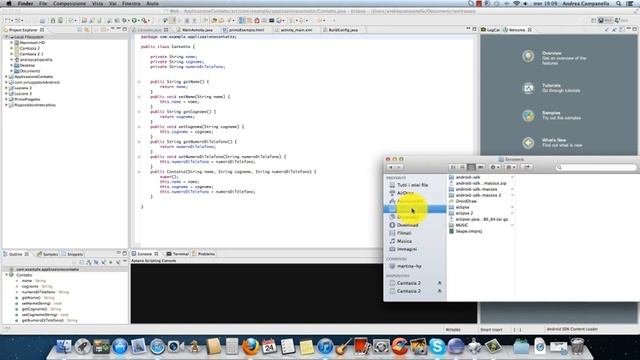This screenshot has width=640, height=360.
Task: Open the File menu
Action: point(43,3)
